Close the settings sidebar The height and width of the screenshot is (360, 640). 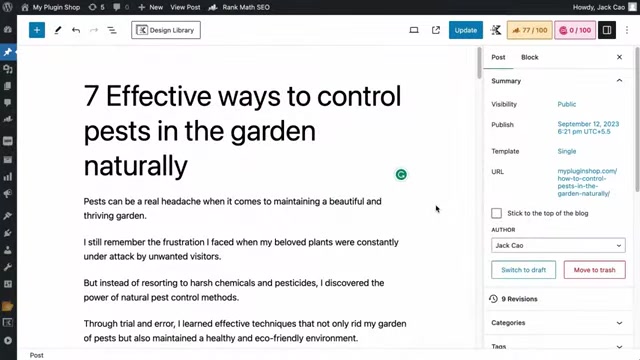coord(619,57)
